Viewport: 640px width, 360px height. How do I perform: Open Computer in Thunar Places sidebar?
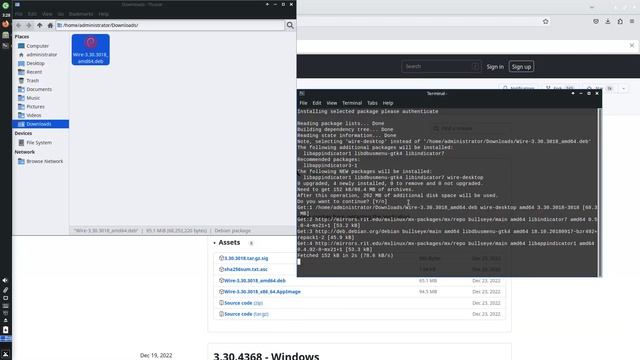[x=37, y=46]
